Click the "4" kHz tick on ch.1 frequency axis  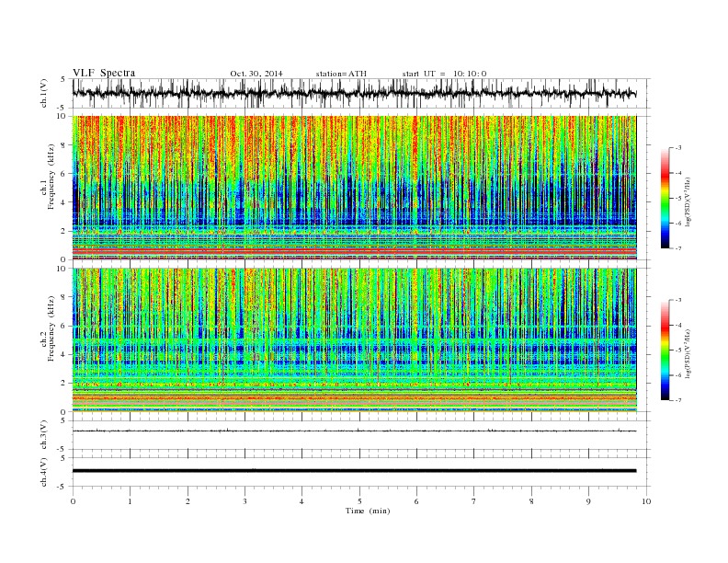64,202
